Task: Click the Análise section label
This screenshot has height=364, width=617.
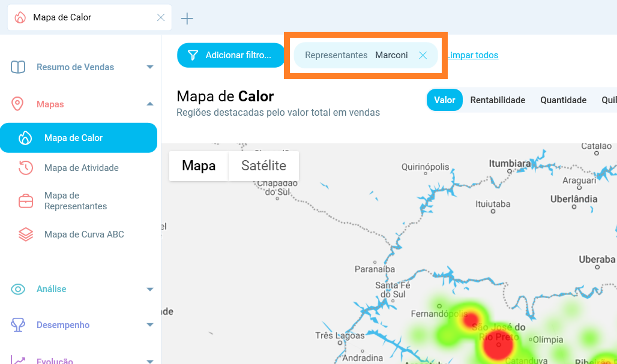Action: [x=51, y=289]
